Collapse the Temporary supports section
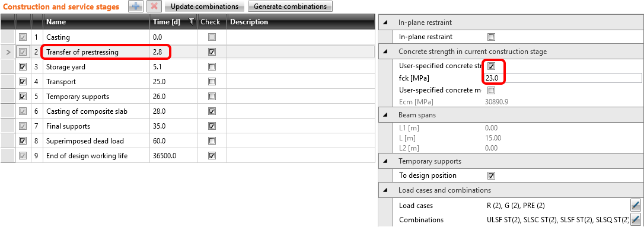This screenshot has width=644, height=227. click(x=385, y=161)
